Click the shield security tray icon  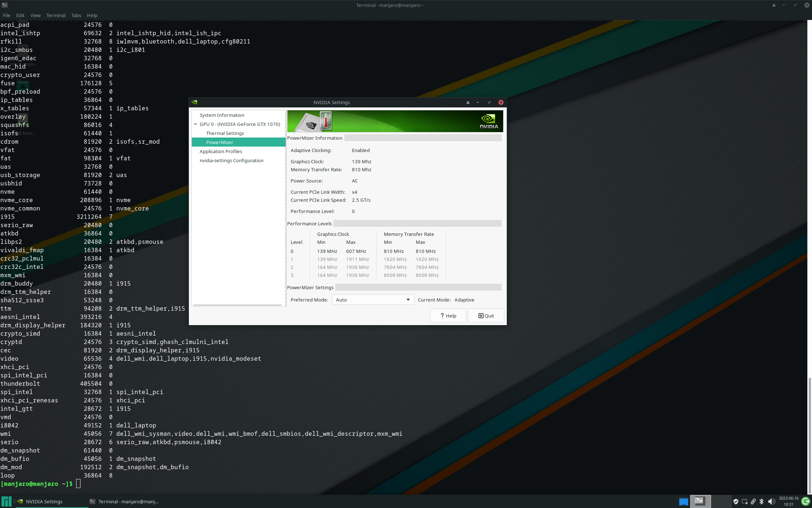pyautogui.click(x=736, y=501)
